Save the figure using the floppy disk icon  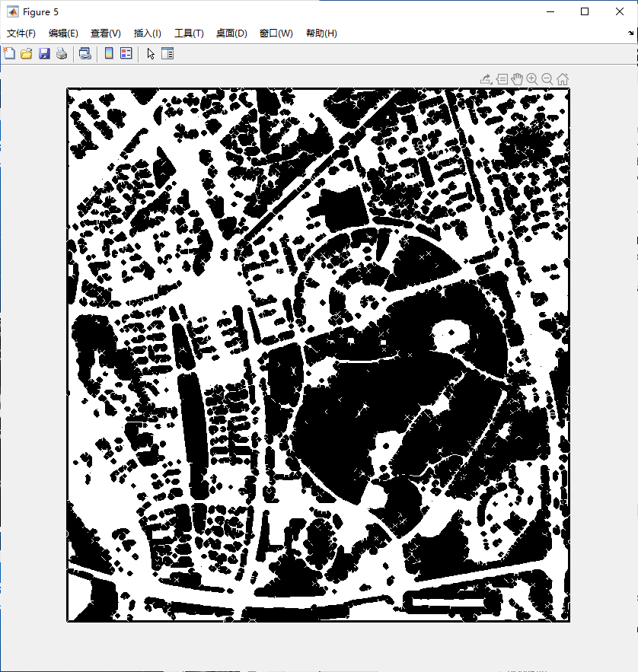44,53
